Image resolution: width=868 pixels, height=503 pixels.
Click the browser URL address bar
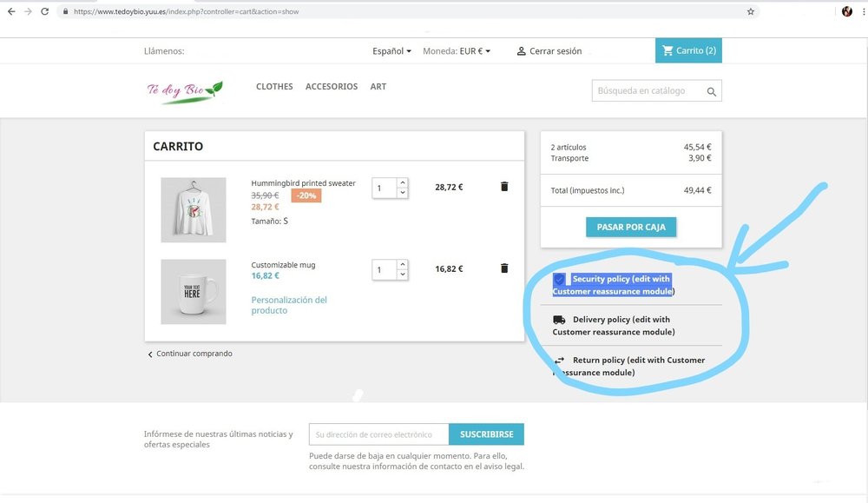click(x=407, y=11)
